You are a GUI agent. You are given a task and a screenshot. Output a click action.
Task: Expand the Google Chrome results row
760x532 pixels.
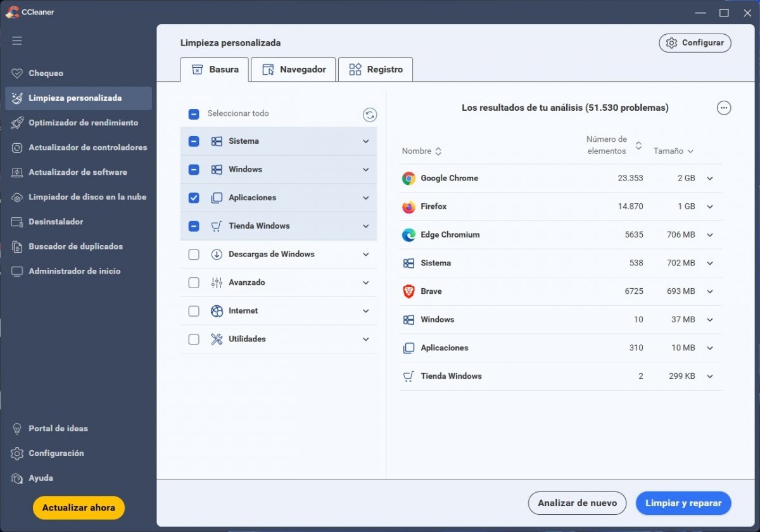710,178
